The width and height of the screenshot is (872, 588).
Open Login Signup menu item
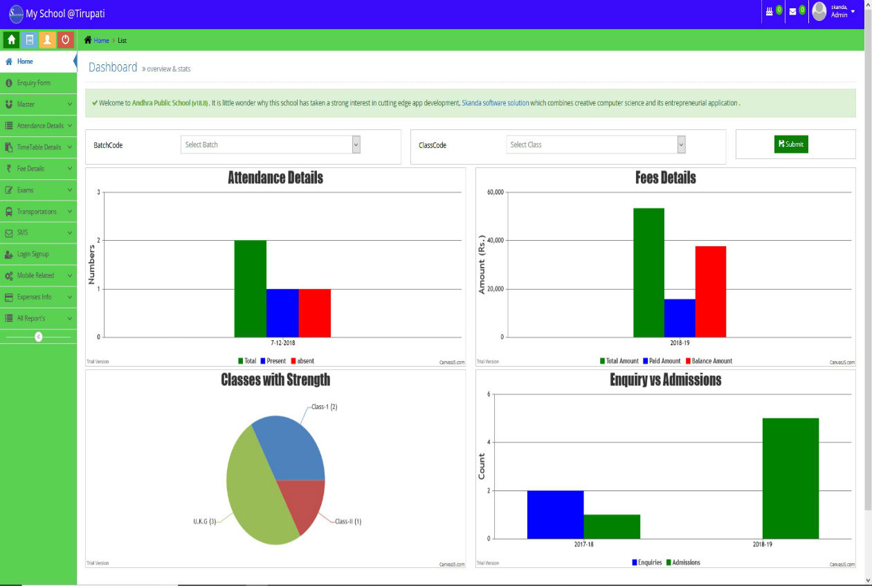pyautogui.click(x=38, y=255)
